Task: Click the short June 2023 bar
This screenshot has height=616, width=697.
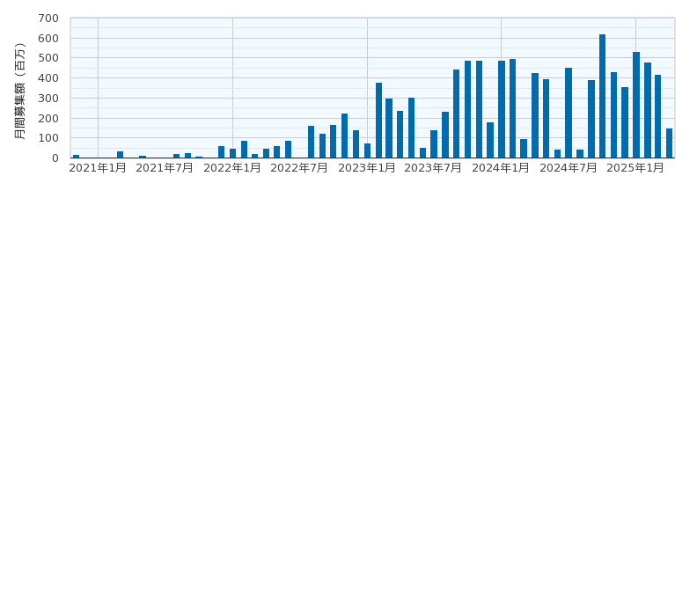Action: [422, 153]
